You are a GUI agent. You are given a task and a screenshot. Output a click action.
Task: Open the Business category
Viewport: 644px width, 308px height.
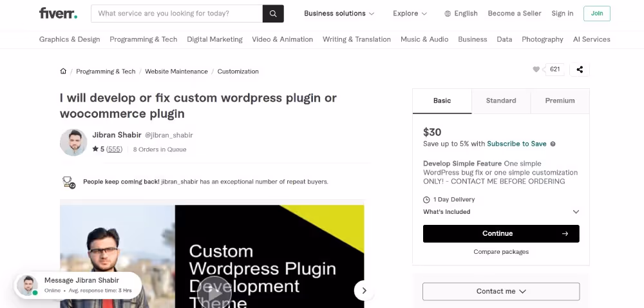[472, 39]
